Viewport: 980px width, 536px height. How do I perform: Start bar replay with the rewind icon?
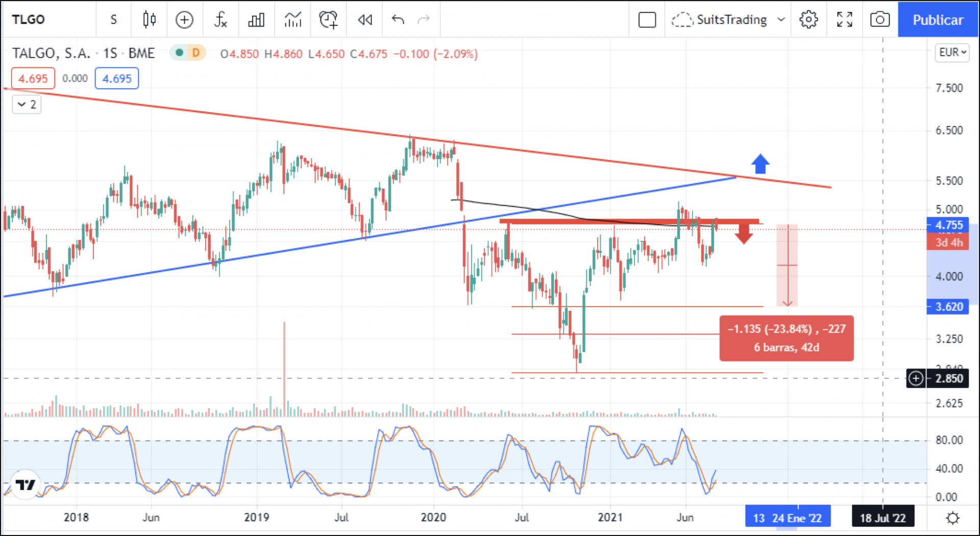click(x=365, y=20)
